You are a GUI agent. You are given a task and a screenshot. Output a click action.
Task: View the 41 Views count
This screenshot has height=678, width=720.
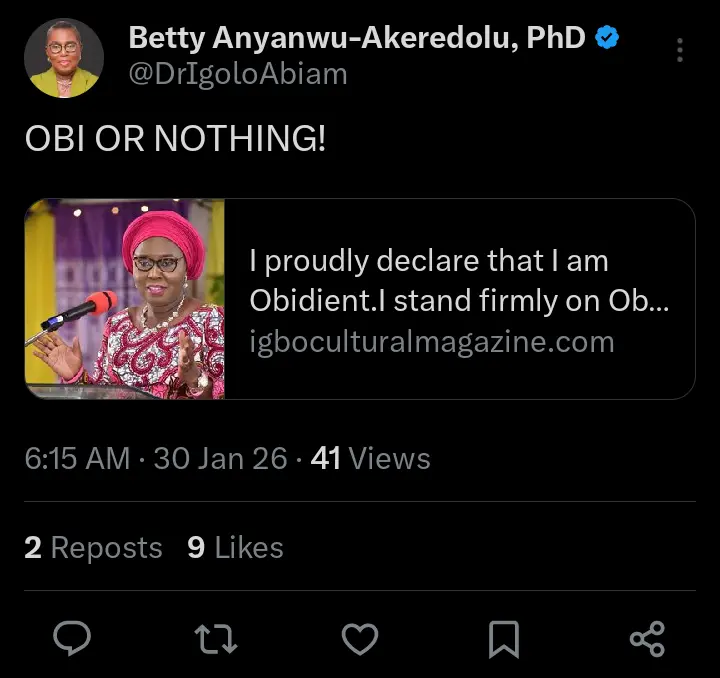(371, 459)
